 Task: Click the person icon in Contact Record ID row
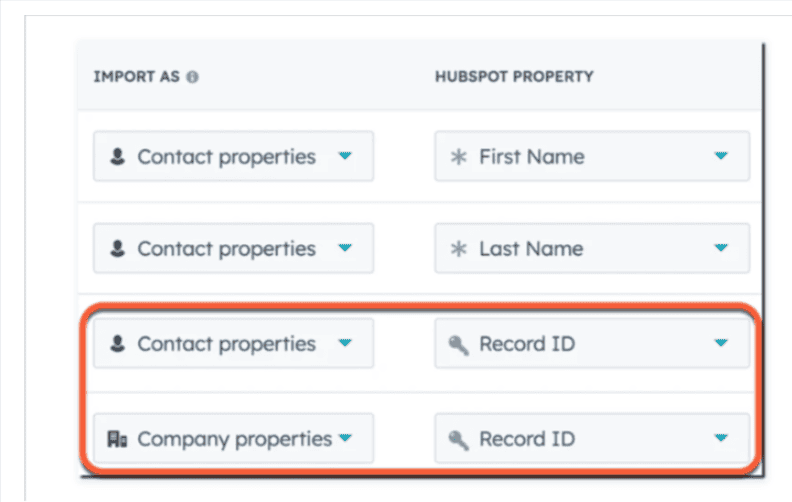[x=118, y=344]
